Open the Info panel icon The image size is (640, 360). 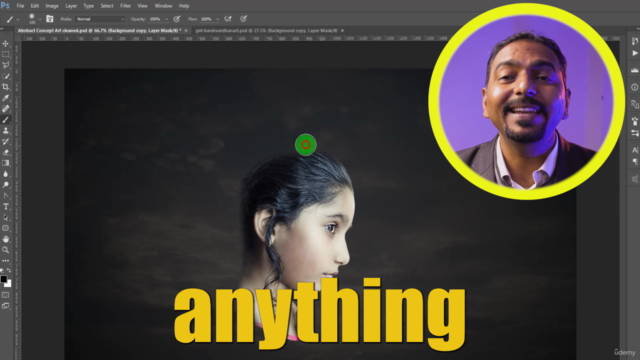click(635, 87)
